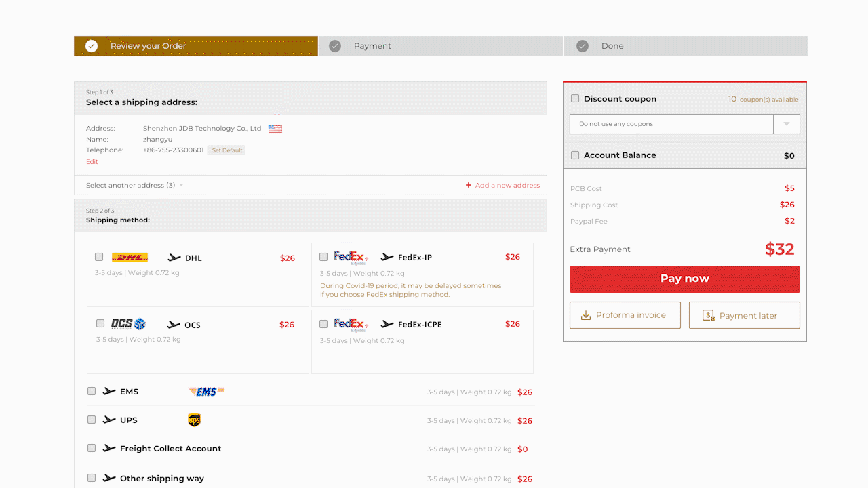Click the FedEx-ICPE carrier logo

pyautogui.click(x=351, y=324)
